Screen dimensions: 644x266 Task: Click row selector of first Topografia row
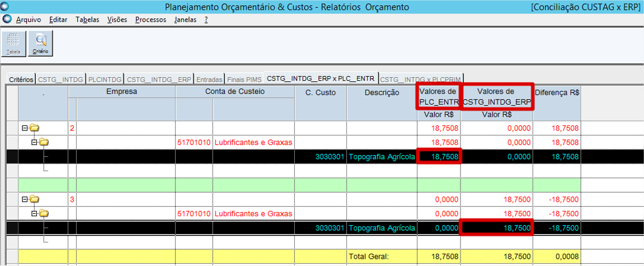coord(12,156)
